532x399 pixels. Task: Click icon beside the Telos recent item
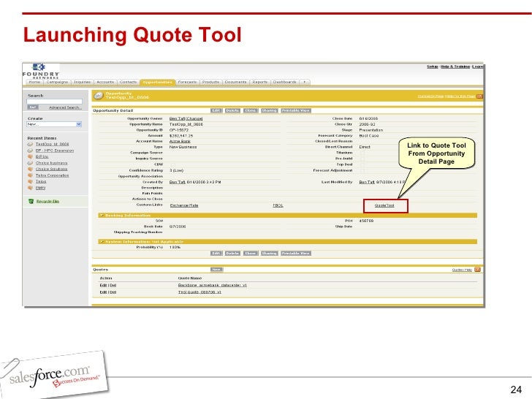pos(30,181)
